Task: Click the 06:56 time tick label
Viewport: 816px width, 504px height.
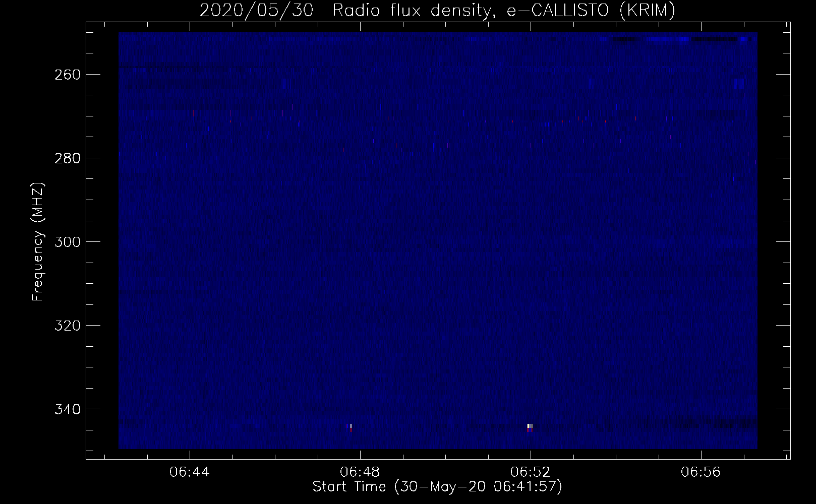Action: click(701, 472)
